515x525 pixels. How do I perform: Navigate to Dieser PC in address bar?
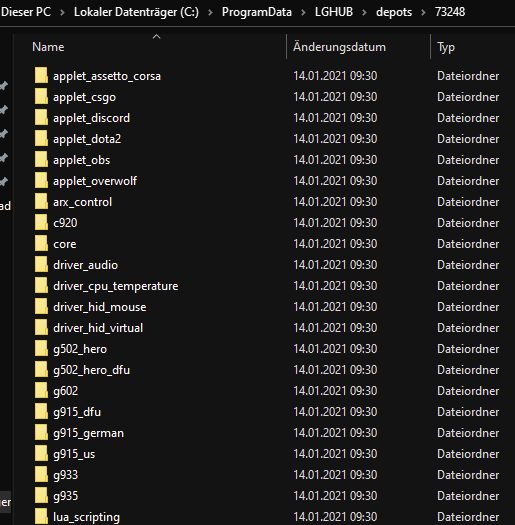tap(26, 12)
